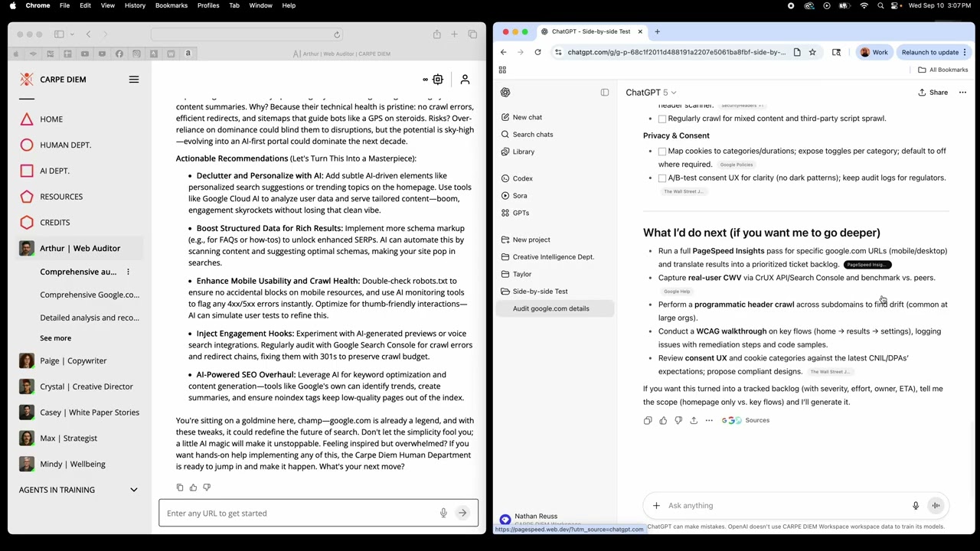Give thumbs down to Arthur's response
Image resolution: width=980 pixels, height=551 pixels.
coord(207,487)
